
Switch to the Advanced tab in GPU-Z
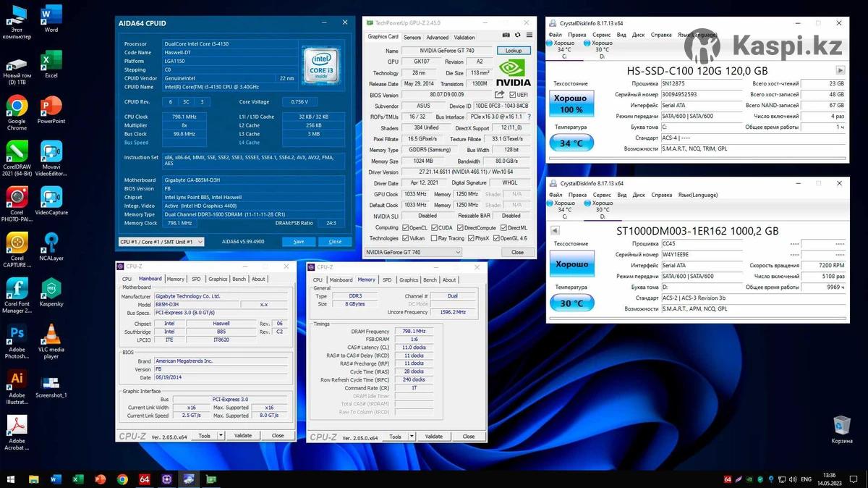(x=437, y=37)
